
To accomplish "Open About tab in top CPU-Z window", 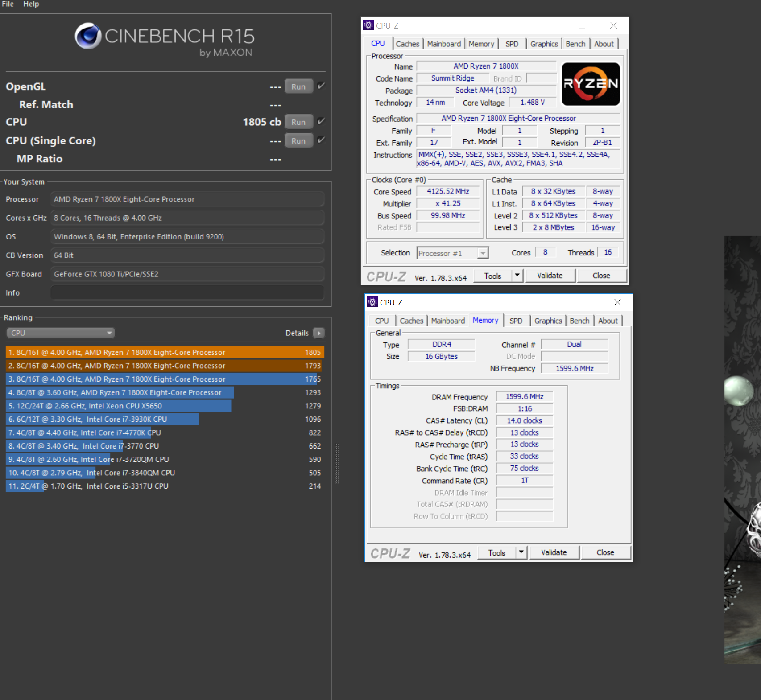I will click(x=604, y=44).
